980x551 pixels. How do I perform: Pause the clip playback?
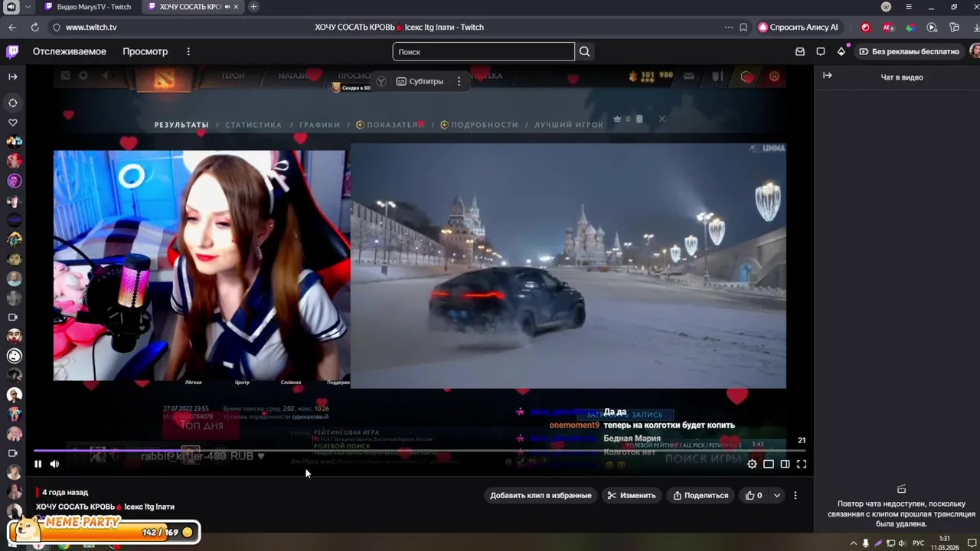pos(38,464)
